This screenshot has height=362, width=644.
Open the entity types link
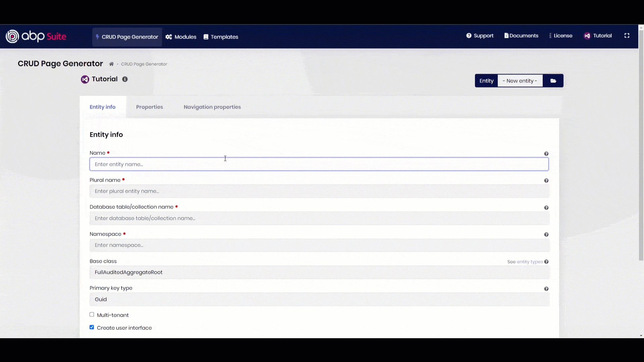(x=530, y=262)
